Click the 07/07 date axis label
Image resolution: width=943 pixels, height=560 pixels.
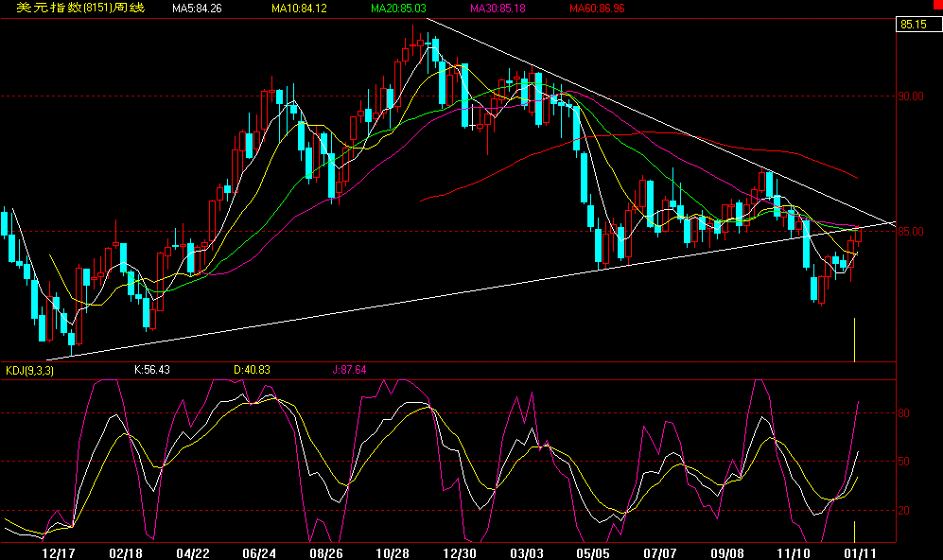click(x=660, y=553)
